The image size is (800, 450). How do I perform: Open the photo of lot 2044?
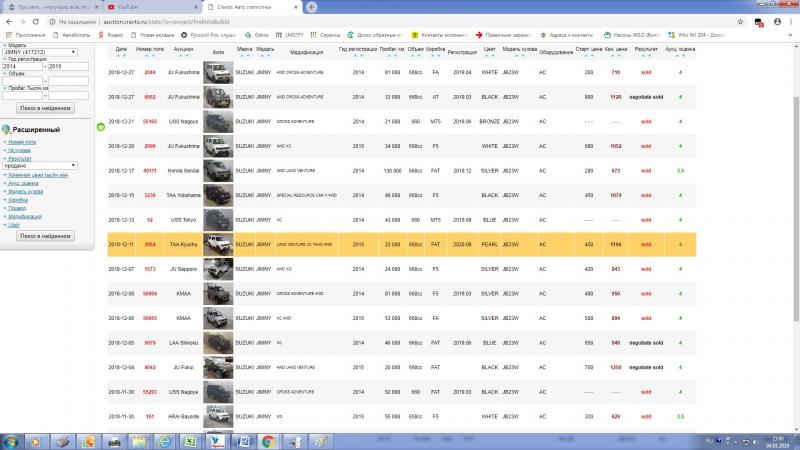(218, 72)
